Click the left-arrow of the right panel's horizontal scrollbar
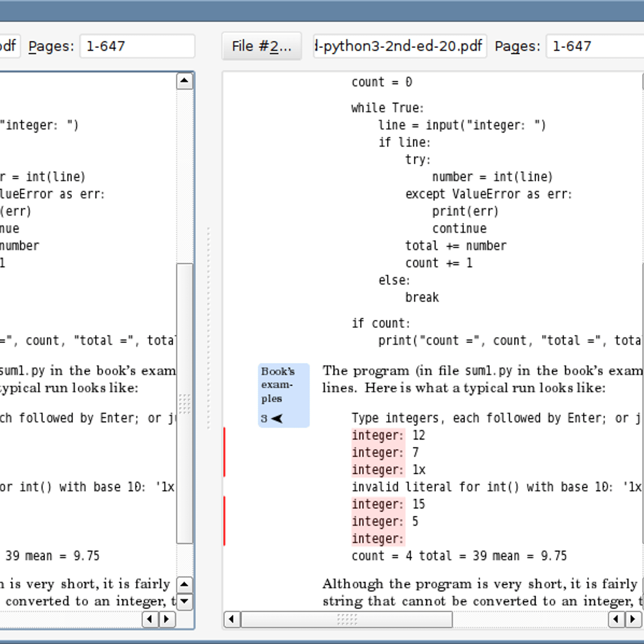This screenshot has width=644, height=644. [233, 619]
